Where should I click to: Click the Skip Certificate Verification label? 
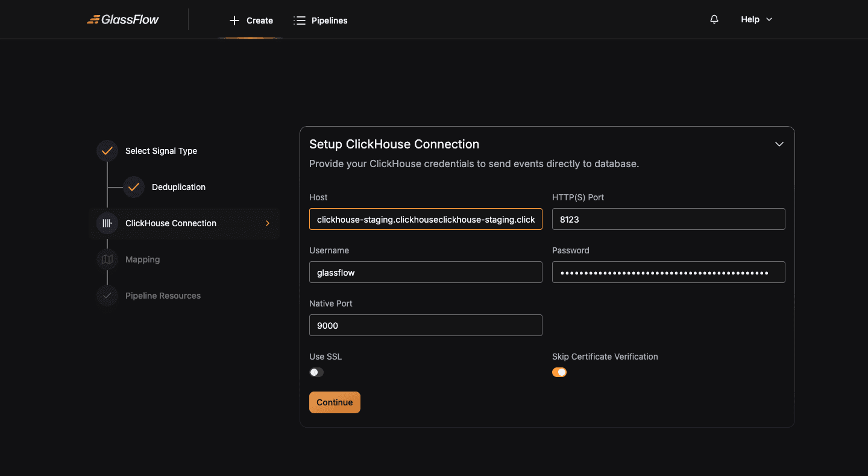pos(605,357)
